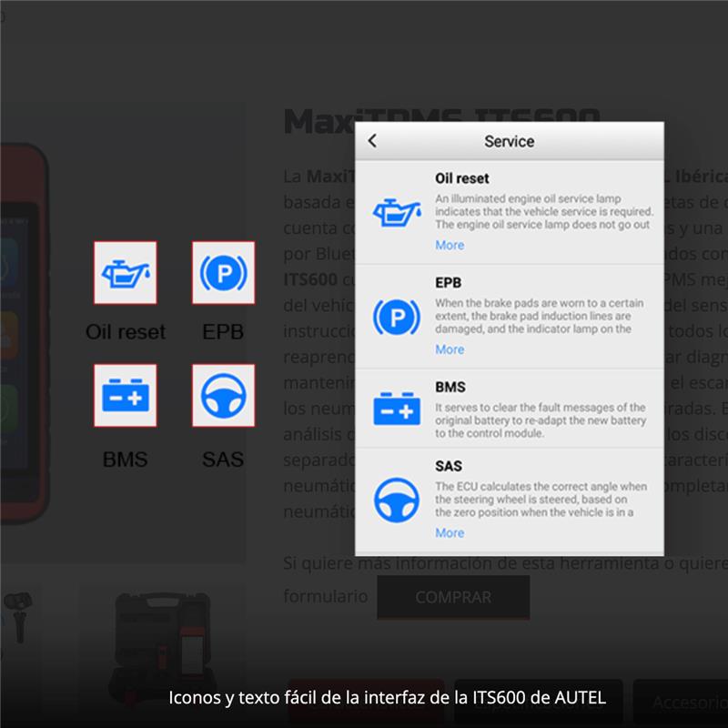Click the "An illuminated engine oil service lamp" description
Screen dimensions: 728x728
coord(544,211)
